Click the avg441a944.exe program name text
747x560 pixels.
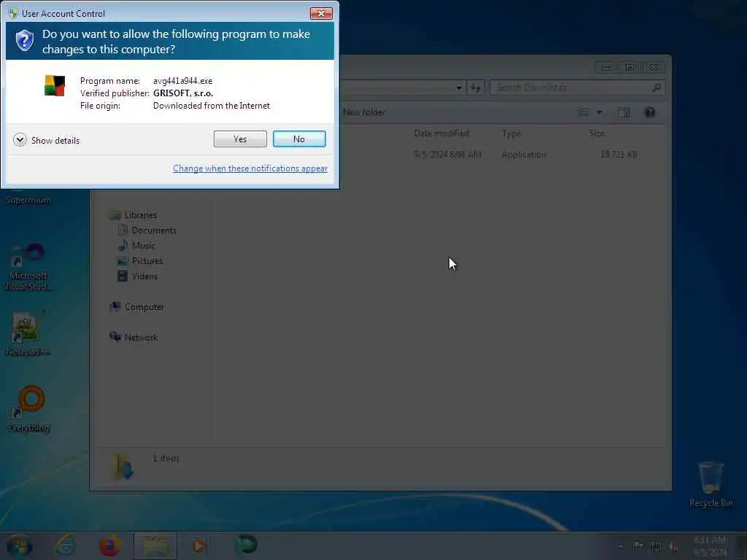(x=182, y=81)
